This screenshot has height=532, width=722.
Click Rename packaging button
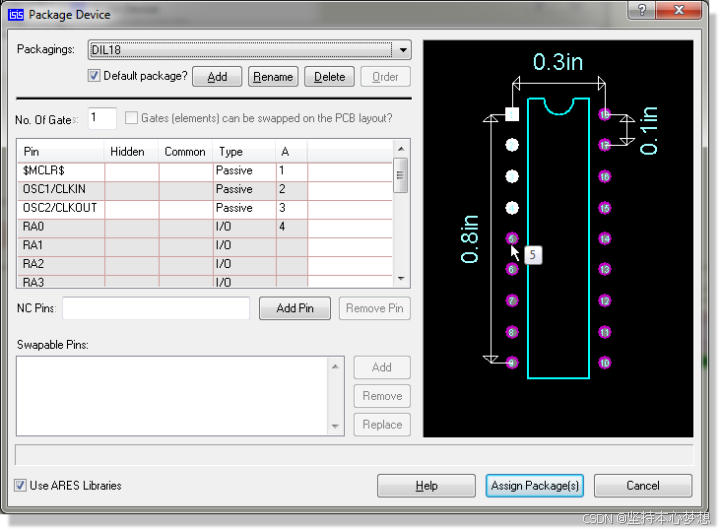pyautogui.click(x=273, y=76)
